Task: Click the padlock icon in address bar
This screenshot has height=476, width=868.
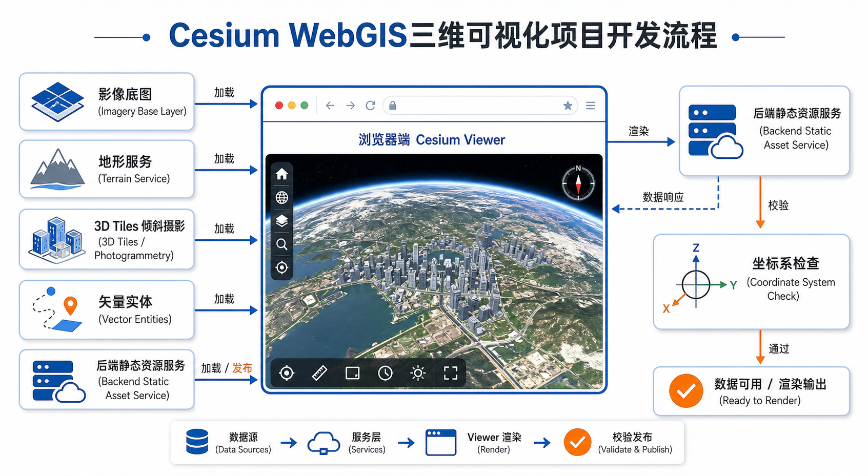Action: pyautogui.click(x=393, y=106)
